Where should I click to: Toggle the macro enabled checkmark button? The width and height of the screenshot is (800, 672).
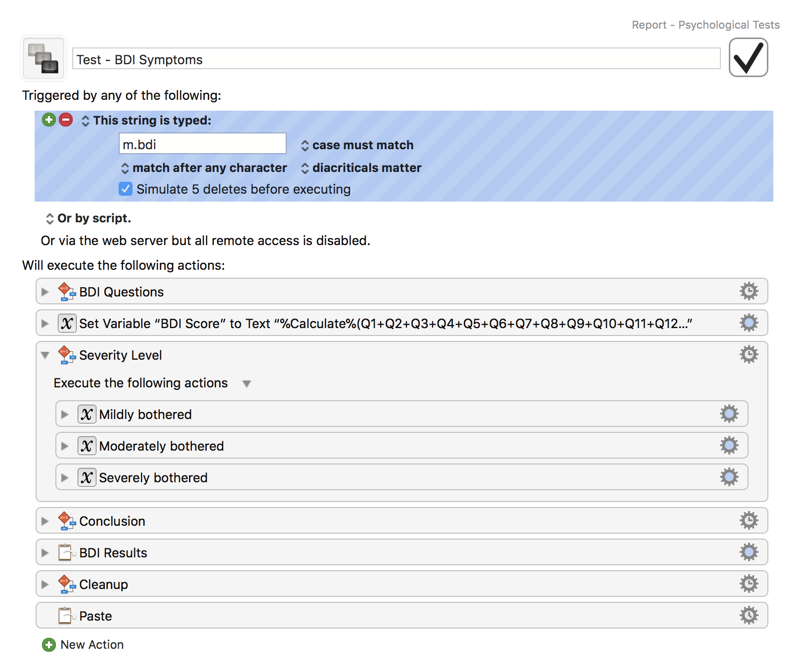pyautogui.click(x=748, y=58)
